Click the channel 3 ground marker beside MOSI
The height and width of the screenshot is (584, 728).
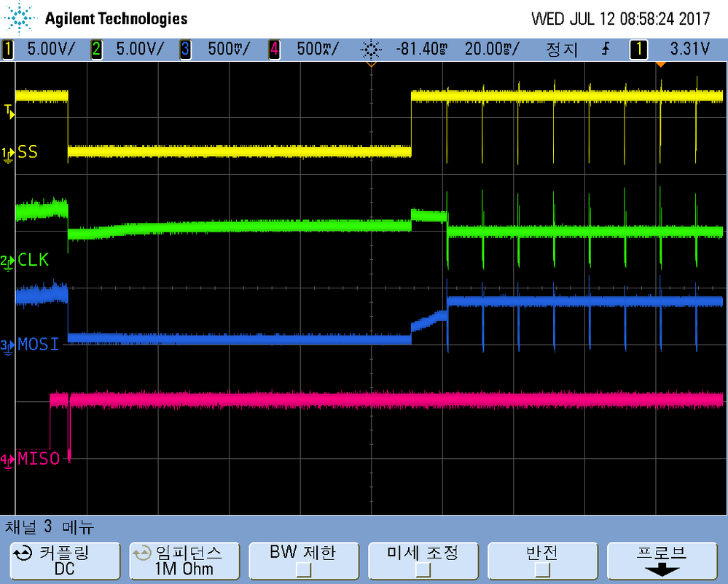(7, 347)
